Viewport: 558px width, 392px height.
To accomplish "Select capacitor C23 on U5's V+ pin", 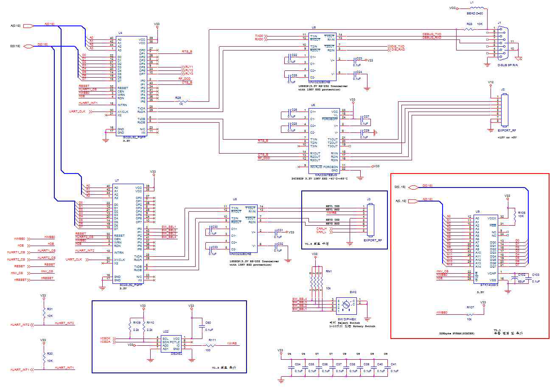I will pyautogui.click(x=356, y=60).
